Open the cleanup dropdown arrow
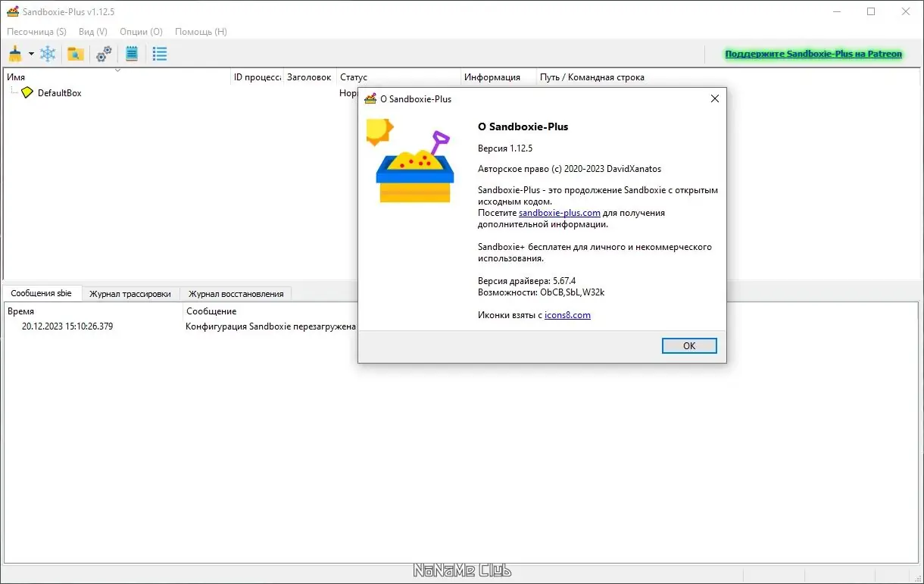The height and width of the screenshot is (584, 924). [31, 54]
